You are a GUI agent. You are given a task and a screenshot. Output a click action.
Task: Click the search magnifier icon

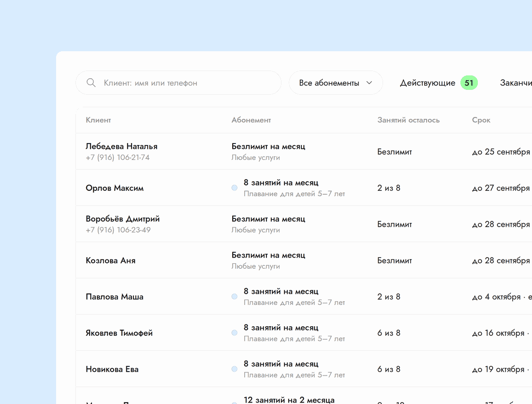click(91, 83)
